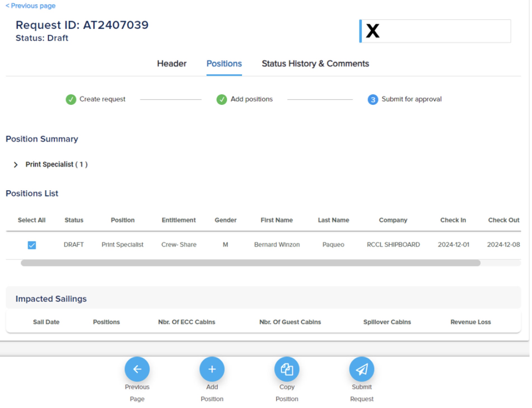Go back via Previous page link
The height and width of the screenshot is (408, 532).
coord(30,6)
